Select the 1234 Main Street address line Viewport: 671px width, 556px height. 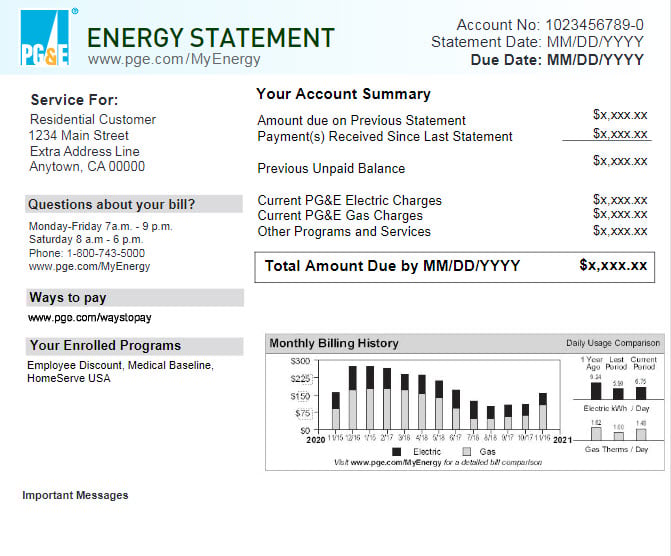tap(79, 135)
